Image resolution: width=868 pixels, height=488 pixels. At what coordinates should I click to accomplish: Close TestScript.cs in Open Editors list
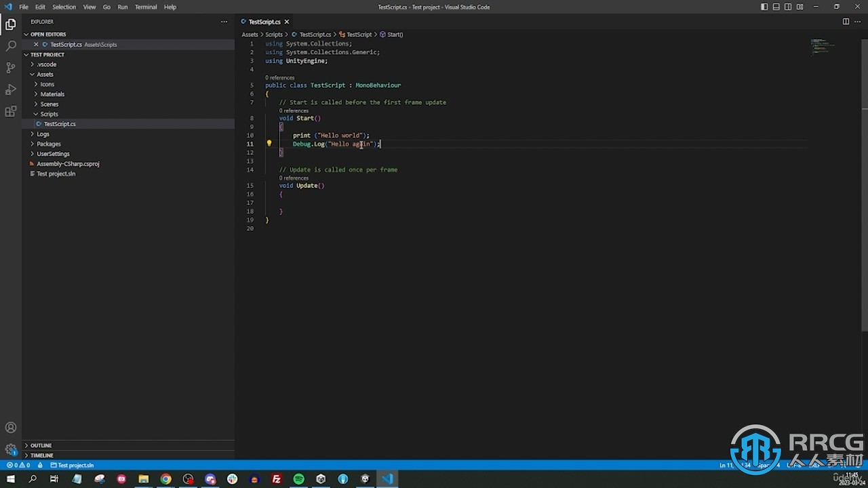pyautogui.click(x=36, y=45)
